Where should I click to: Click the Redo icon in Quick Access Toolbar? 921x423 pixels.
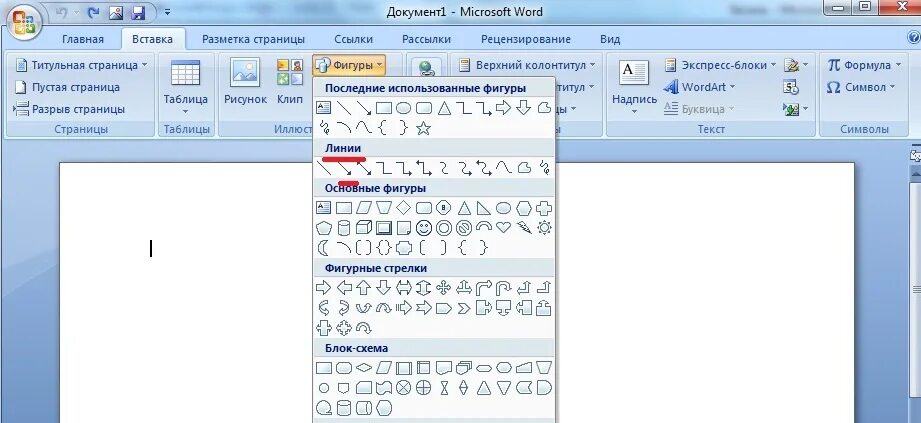(x=94, y=11)
